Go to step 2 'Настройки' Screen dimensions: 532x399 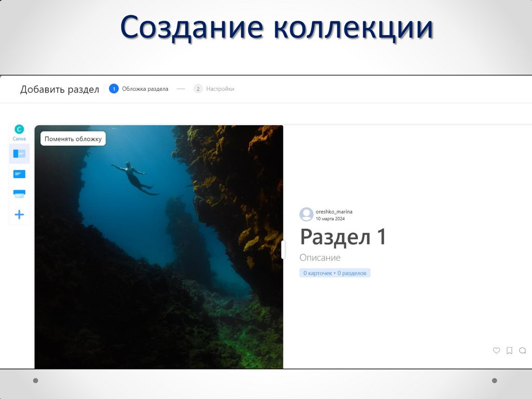[x=214, y=89]
